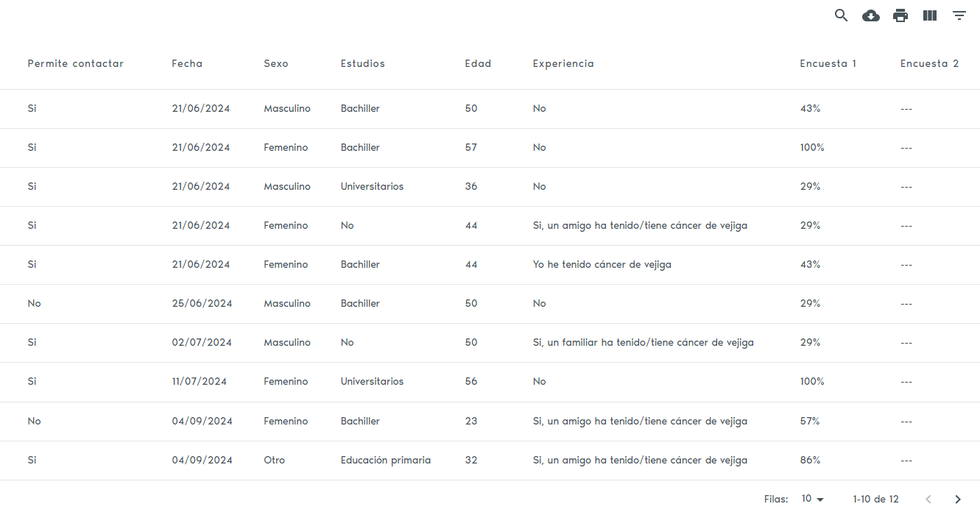Sort by the Encuesta 1 header

point(828,64)
